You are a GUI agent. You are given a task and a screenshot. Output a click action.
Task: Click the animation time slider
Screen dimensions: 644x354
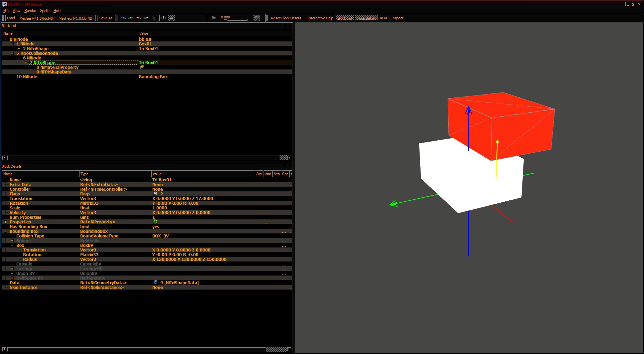pyautogui.click(x=235, y=20)
